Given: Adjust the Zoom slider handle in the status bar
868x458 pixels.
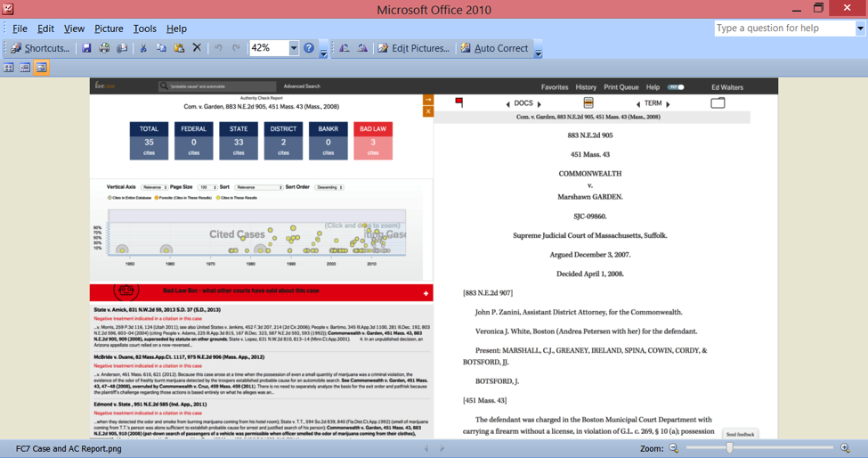Looking at the screenshot, I should tap(730, 448).
